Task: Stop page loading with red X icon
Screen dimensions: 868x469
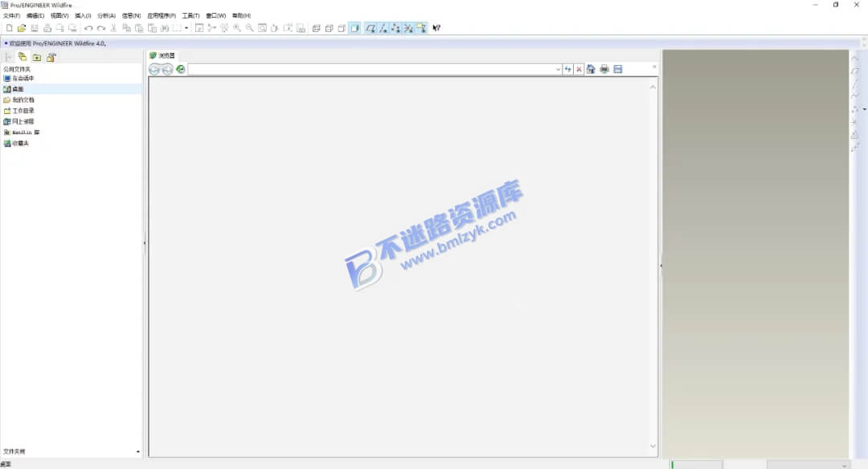Action: pyautogui.click(x=579, y=69)
